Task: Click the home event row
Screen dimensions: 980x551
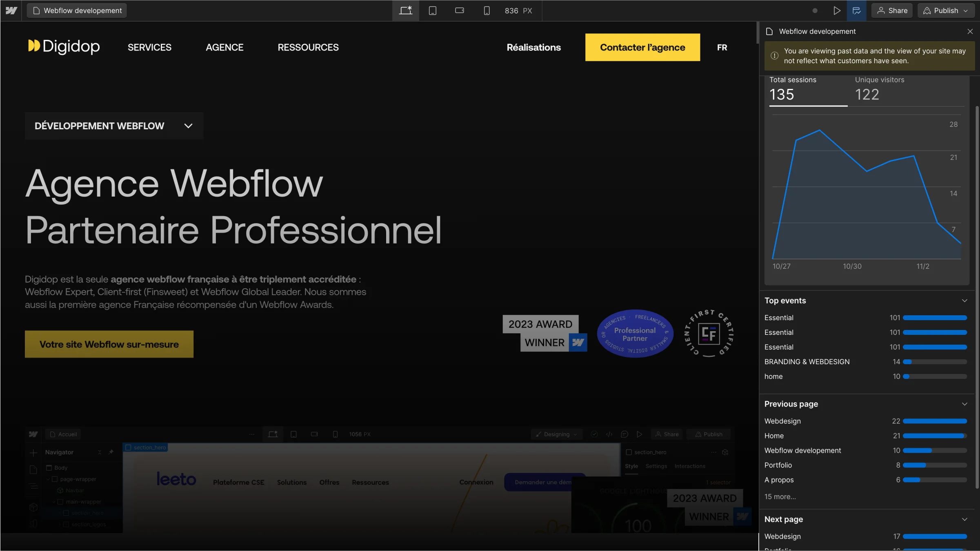Action: (x=866, y=376)
